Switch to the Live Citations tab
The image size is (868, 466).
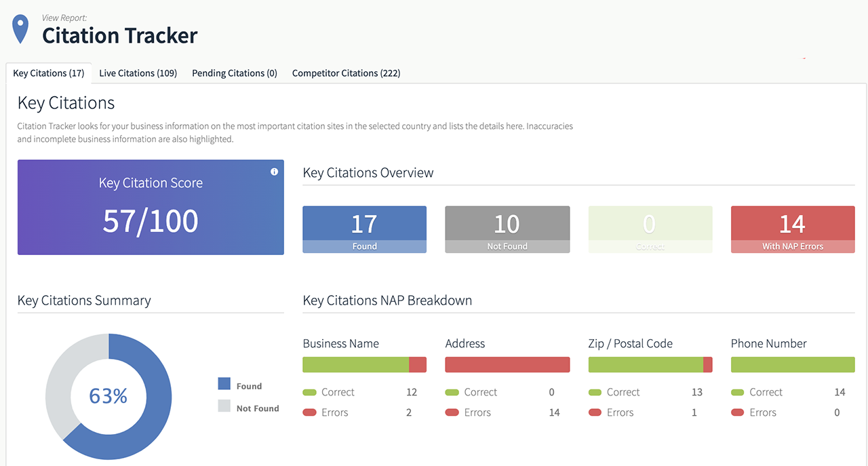138,73
